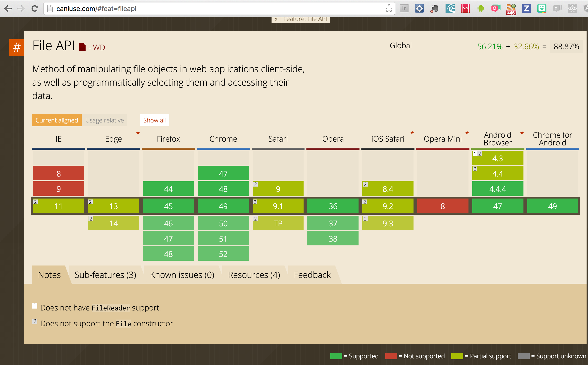Click the Android Browser 4.4.4 cell

pos(498,188)
